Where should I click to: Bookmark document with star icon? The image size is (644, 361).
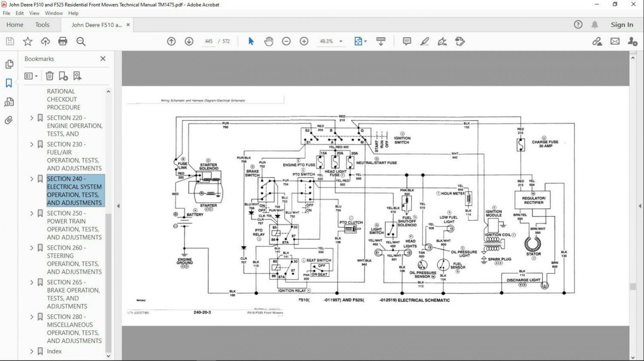(x=27, y=41)
